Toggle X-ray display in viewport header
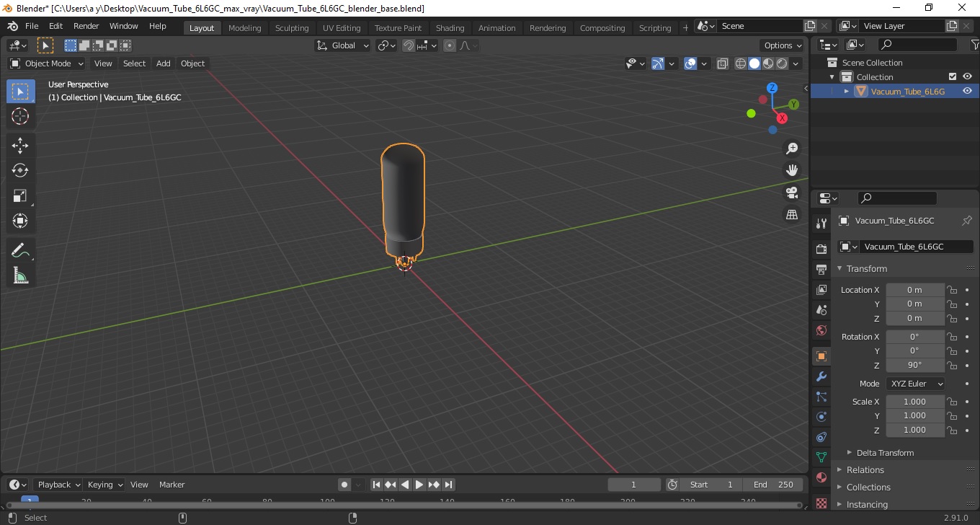The height and width of the screenshot is (525, 980). coord(723,63)
